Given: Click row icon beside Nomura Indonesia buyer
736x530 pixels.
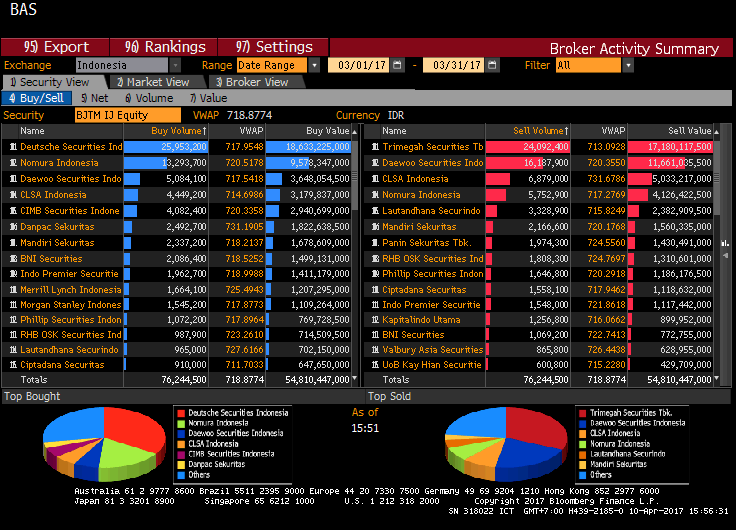Looking at the screenshot, I should [x=13, y=163].
